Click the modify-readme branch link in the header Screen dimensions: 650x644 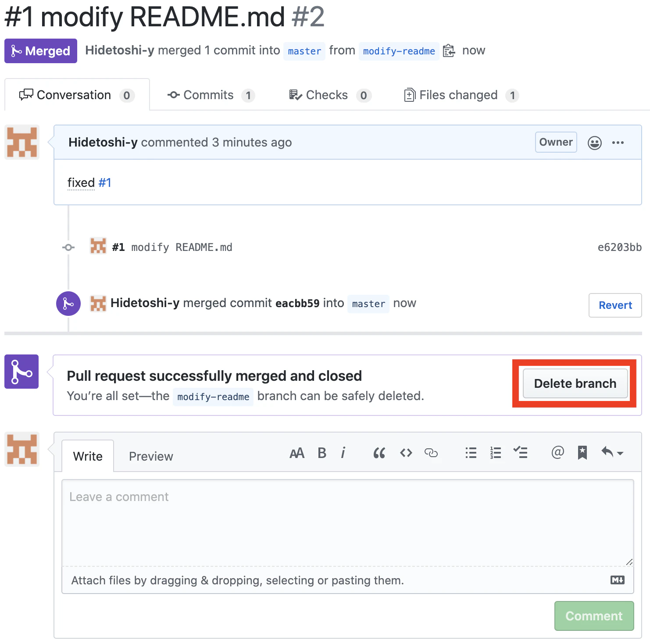pos(399,51)
